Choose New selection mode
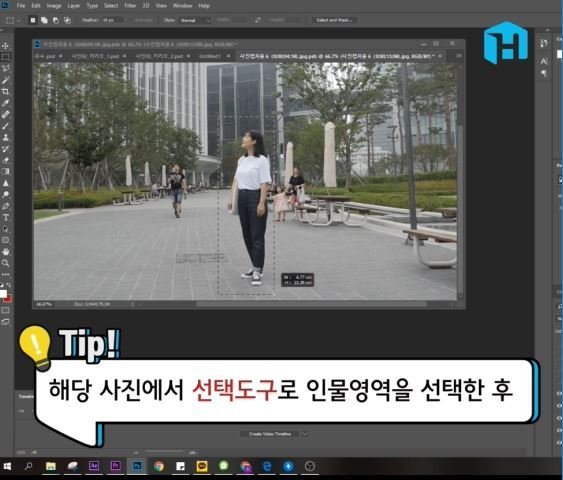This screenshot has height=480, width=563. pos(33,20)
